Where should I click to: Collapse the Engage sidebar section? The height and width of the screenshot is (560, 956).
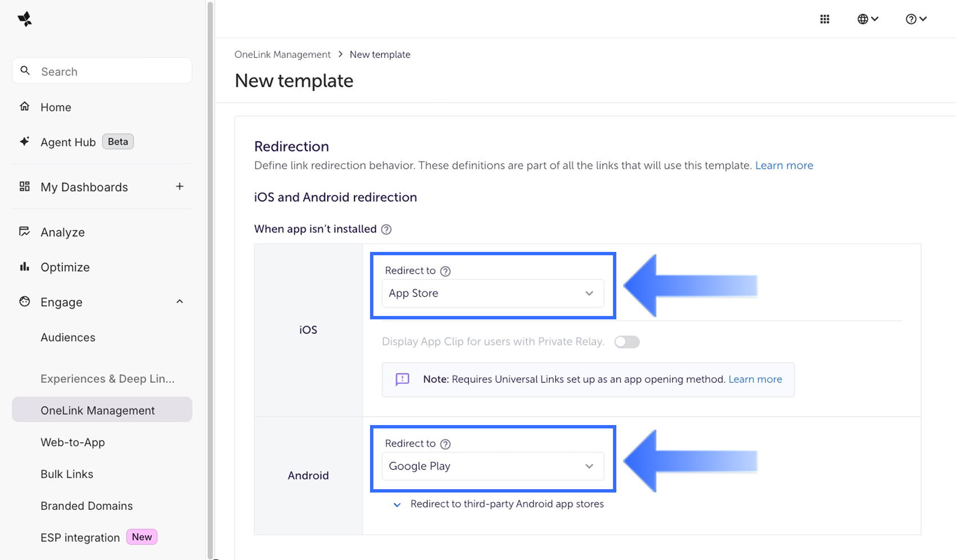179,302
